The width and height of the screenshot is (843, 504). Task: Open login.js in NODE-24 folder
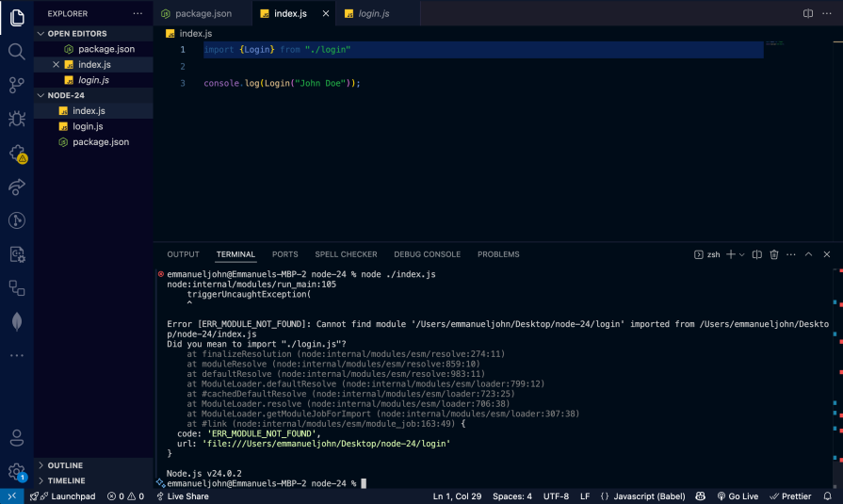click(93, 126)
